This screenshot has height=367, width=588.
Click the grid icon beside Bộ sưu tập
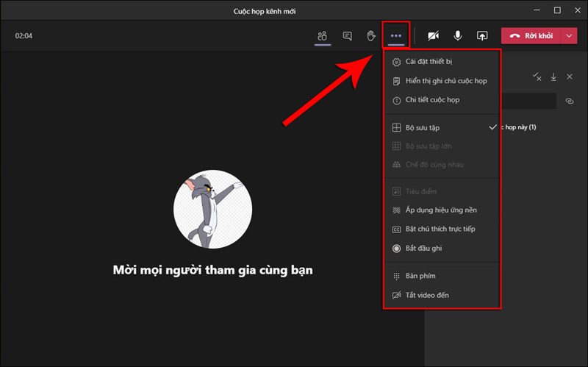coord(396,127)
